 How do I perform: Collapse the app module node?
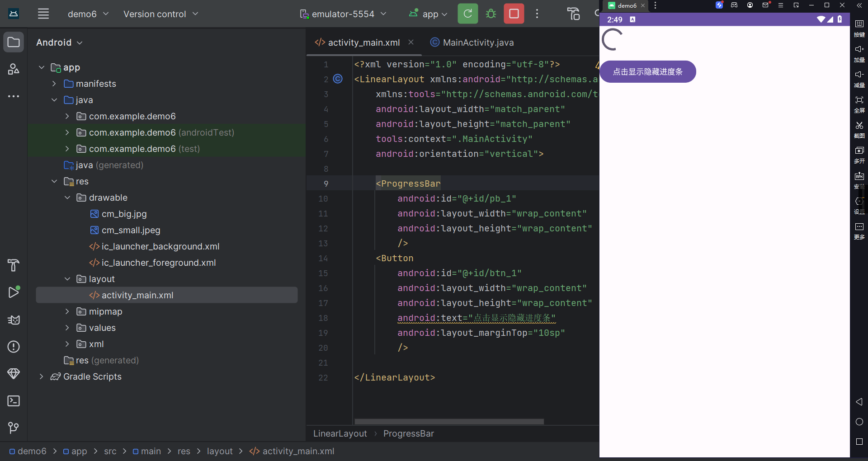point(42,67)
